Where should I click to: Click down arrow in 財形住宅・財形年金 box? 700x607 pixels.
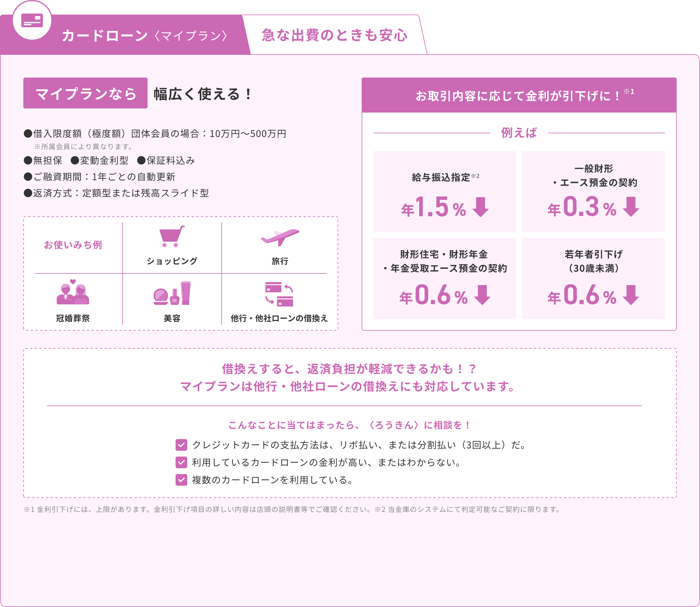click(x=482, y=295)
